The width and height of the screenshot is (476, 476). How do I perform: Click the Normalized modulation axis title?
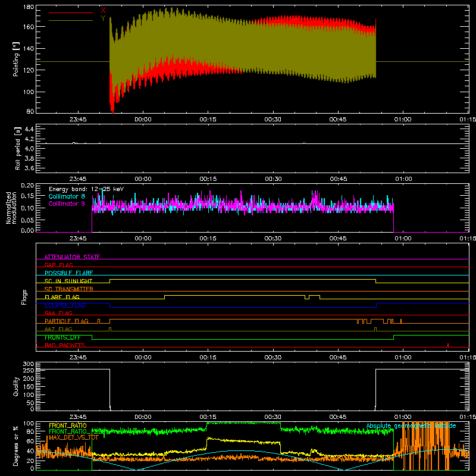(11, 208)
